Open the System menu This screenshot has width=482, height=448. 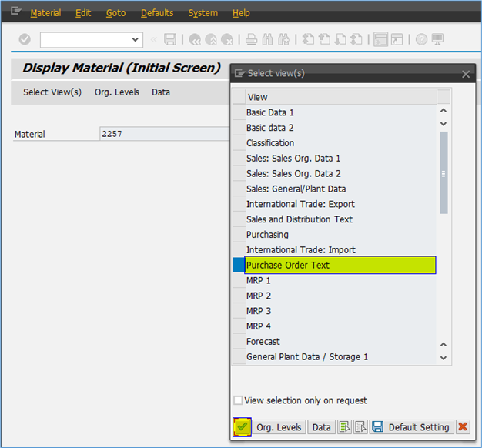pyautogui.click(x=203, y=13)
